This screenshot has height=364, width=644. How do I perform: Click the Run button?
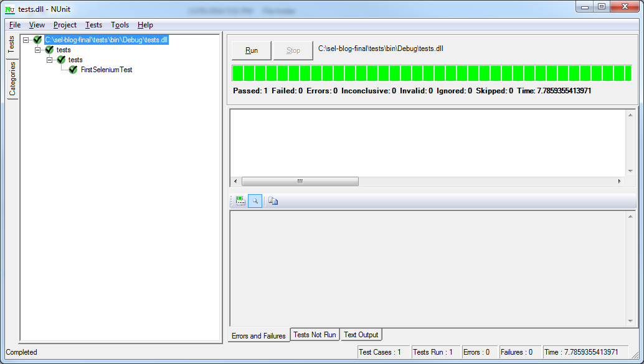coord(252,50)
